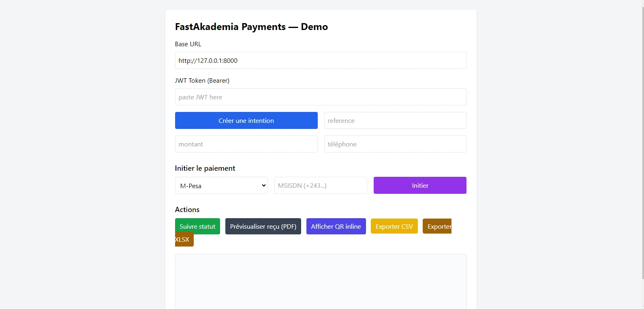Image resolution: width=644 pixels, height=309 pixels.
Task: Focus the JWT Token input box
Action: [x=321, y=97]
